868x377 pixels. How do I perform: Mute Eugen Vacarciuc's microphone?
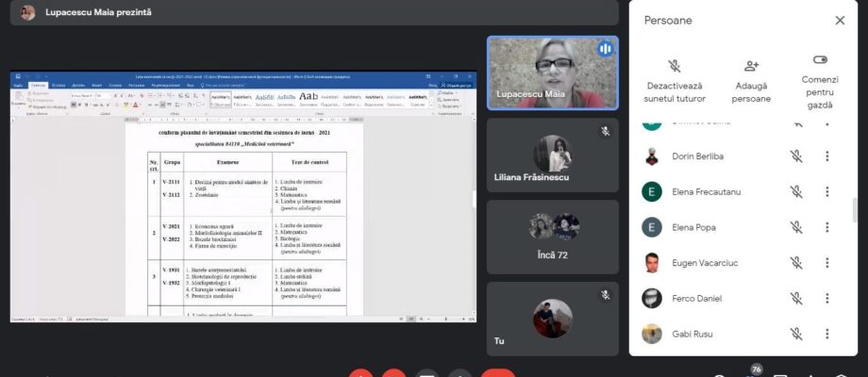point(796,263)
